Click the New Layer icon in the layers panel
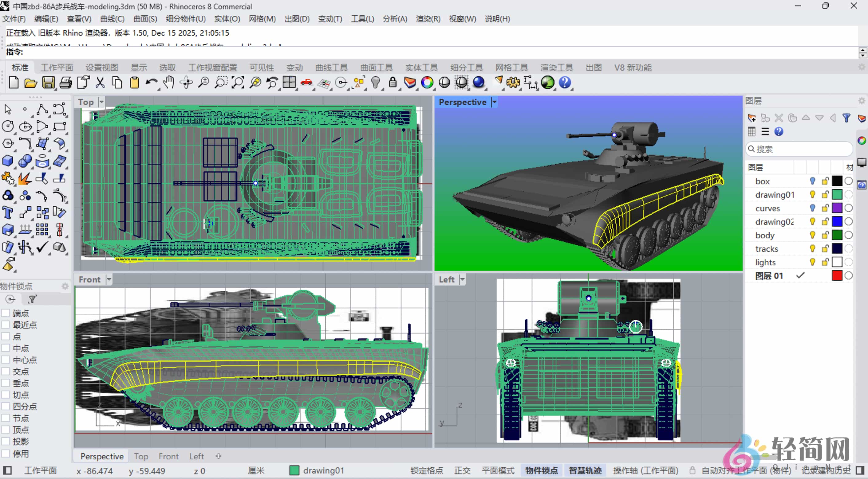868x479 pixels. coord(752,118)
